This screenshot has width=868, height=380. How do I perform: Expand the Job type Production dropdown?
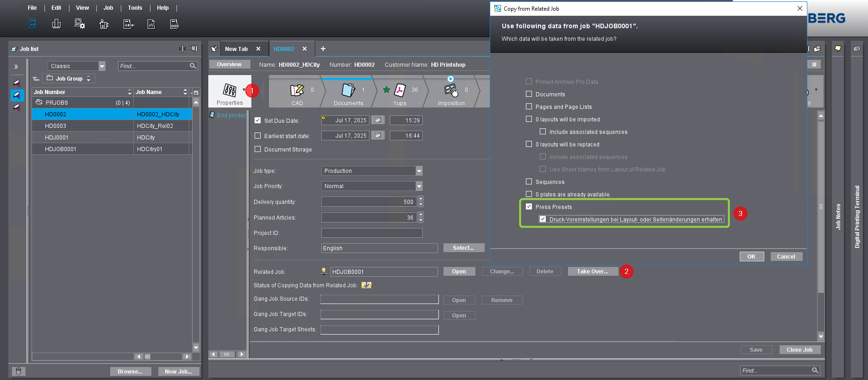pyautogui.click(x=419, y=171)
